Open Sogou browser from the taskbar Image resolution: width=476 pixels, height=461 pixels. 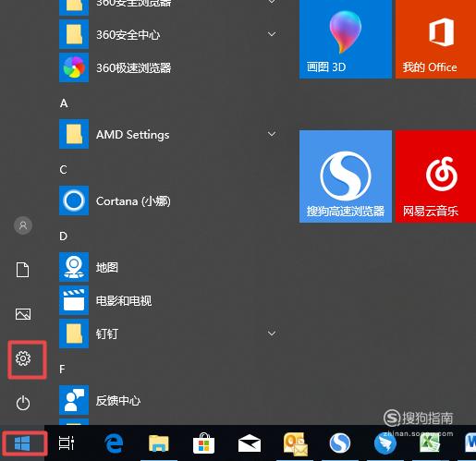[x=340, y=443]
